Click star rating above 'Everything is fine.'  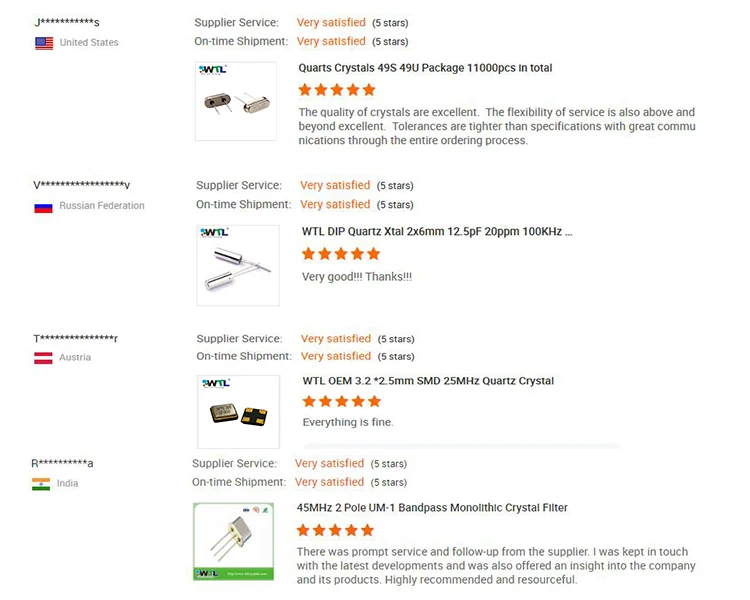click(x=341, y=401)
